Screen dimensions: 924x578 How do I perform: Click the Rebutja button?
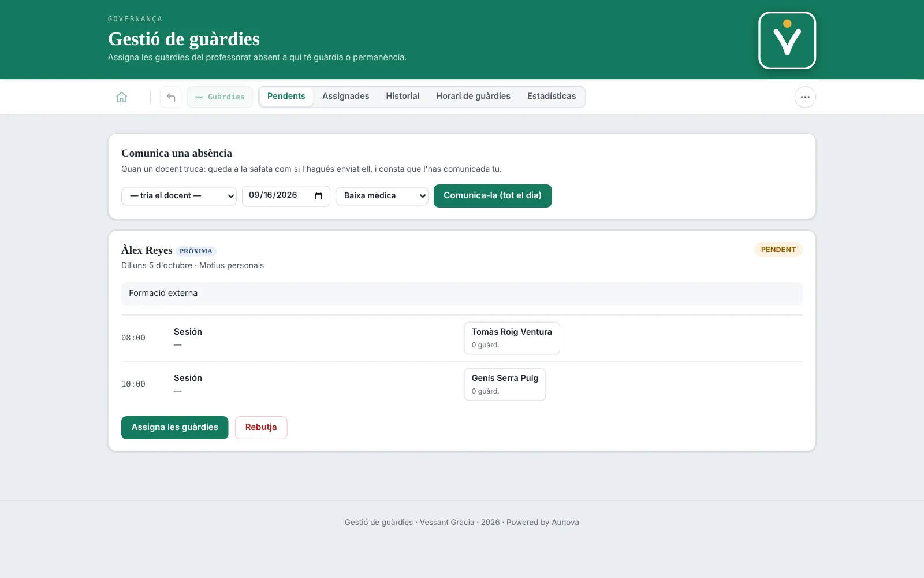coord(261,428)
